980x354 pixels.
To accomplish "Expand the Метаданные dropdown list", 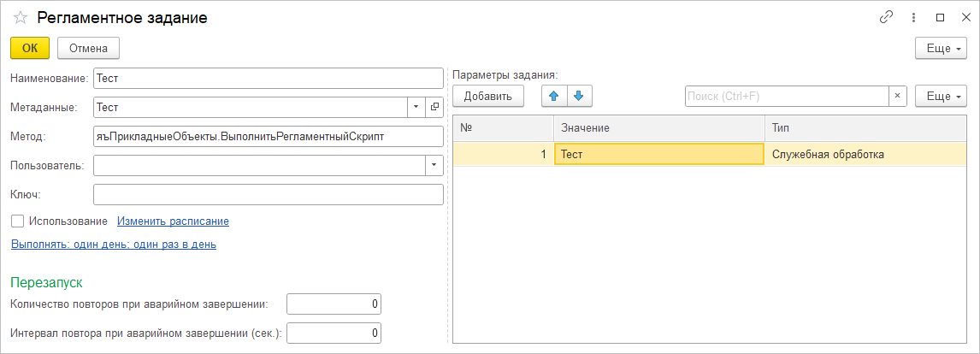I will point(415,107).
